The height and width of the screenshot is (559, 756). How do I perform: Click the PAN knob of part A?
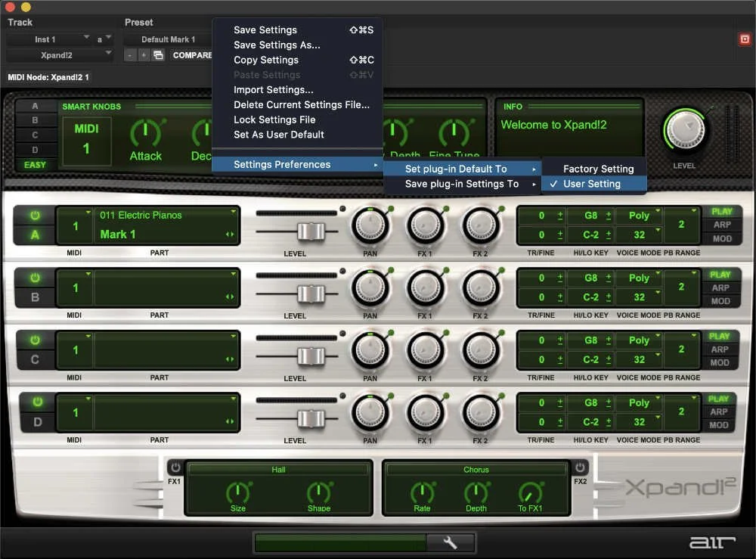coord(370,225)
